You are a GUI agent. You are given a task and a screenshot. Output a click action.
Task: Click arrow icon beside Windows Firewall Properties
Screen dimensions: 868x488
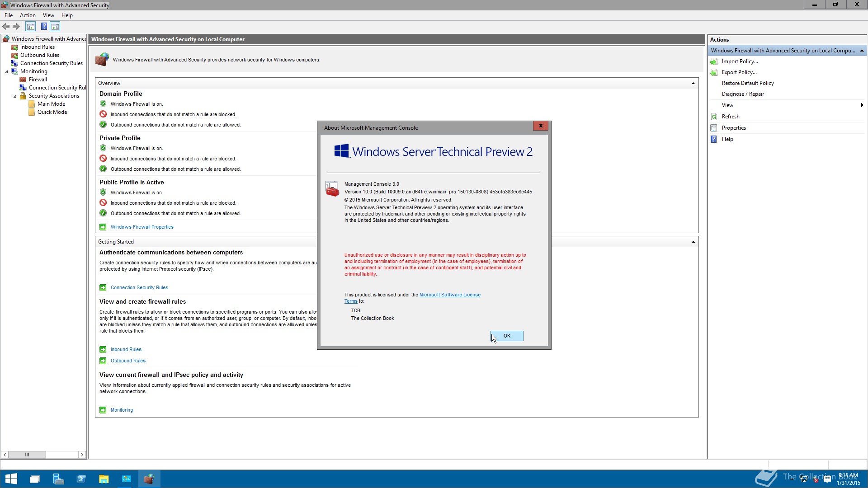(103, 227)
